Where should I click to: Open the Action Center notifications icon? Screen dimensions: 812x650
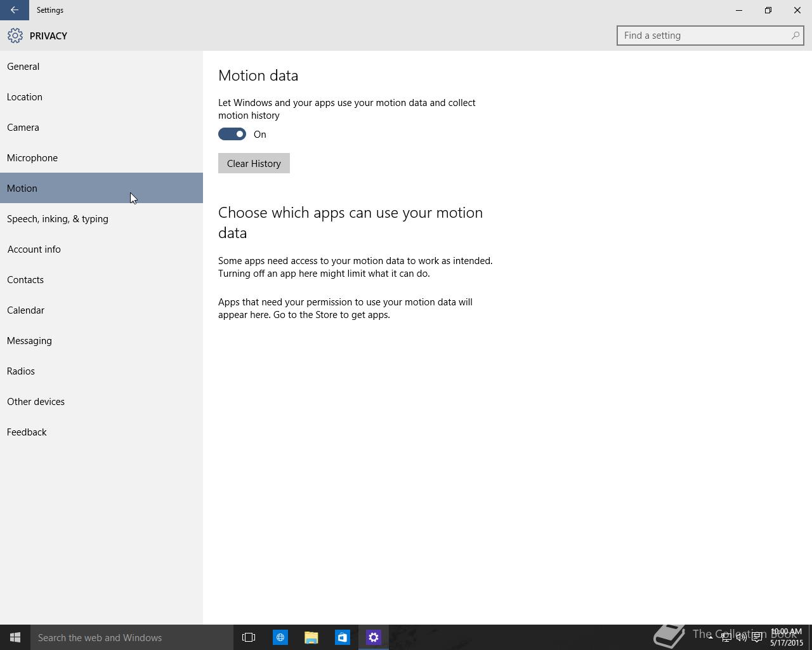pos(757,637)
